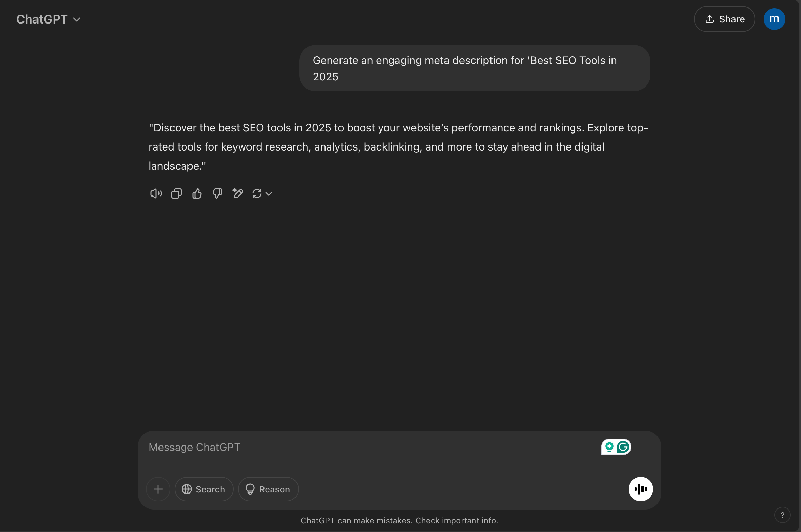Toggle the Reason option

pyautogui.click(x=268, y=489)
